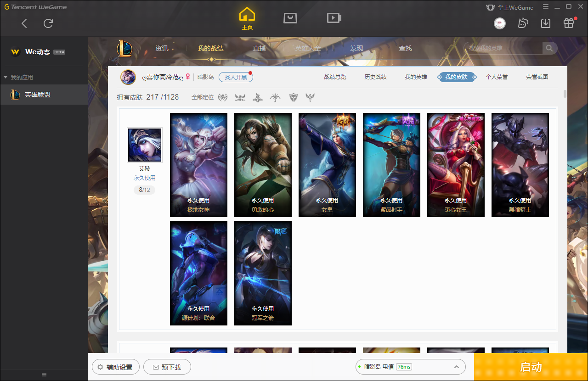The width and height of the screenshot is (588, 381).
Task: Open the download manager icon
Action: (x=546, y=23)
